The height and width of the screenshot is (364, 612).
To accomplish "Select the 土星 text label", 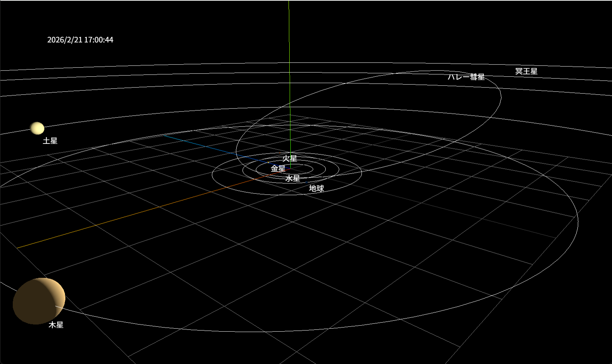I will [x=50, y=141].
